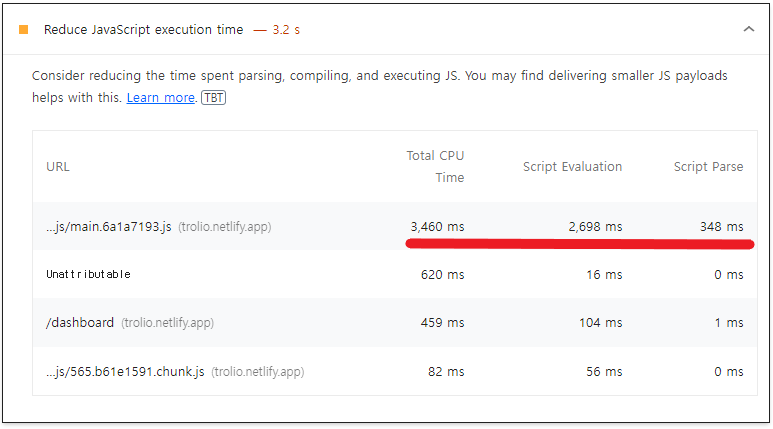Click the red underline bar under main.js
Viewport: 773px width, 429px height.
(580, 244)
